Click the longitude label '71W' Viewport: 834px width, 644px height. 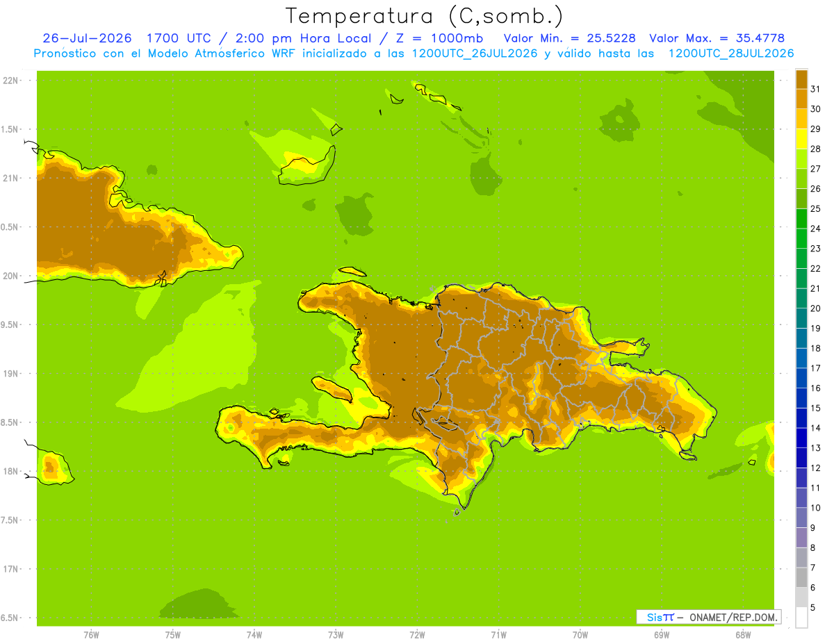pyautogui.click(x=498, y=635)
